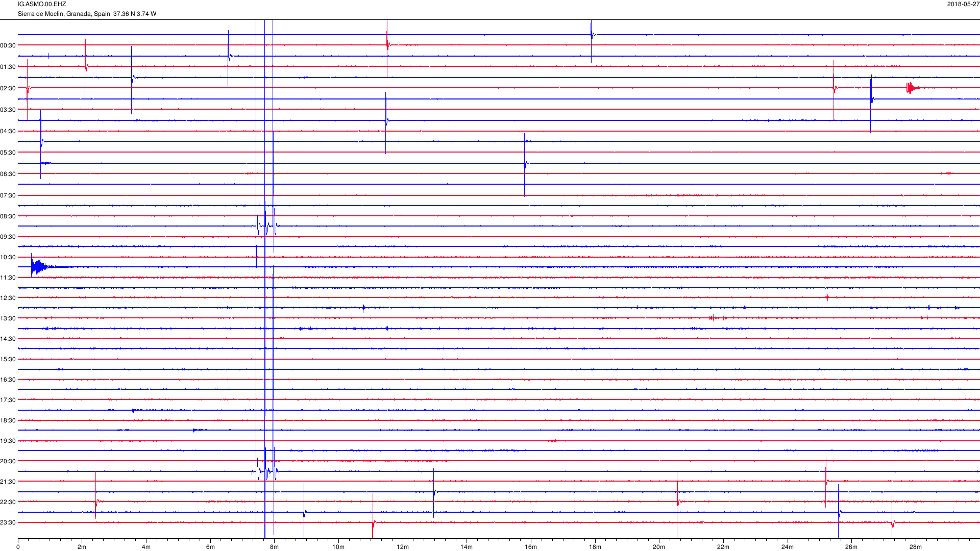Viewport: 980px width, 551px height.
Task: Select the 15:30 time row label
Action: 8,359
